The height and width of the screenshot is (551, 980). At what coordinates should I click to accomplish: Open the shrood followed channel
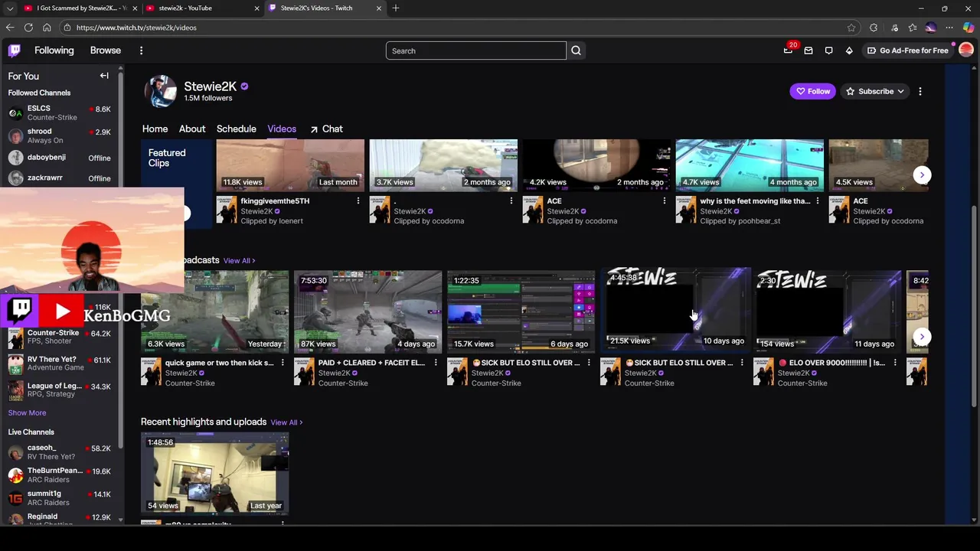tap(60, 136)
